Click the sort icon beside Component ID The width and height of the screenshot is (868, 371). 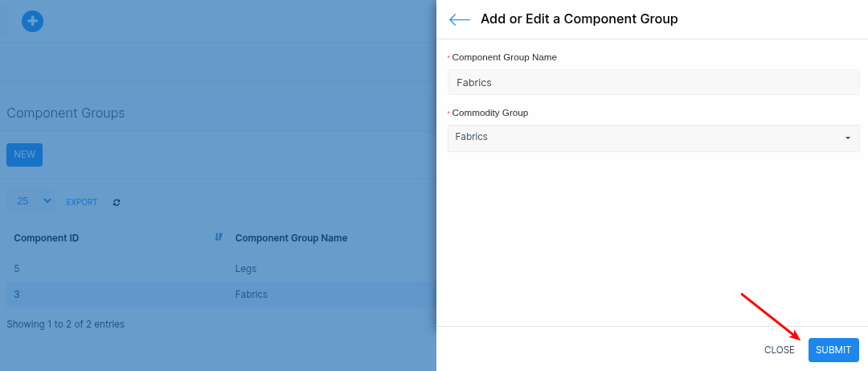[219, 237]
